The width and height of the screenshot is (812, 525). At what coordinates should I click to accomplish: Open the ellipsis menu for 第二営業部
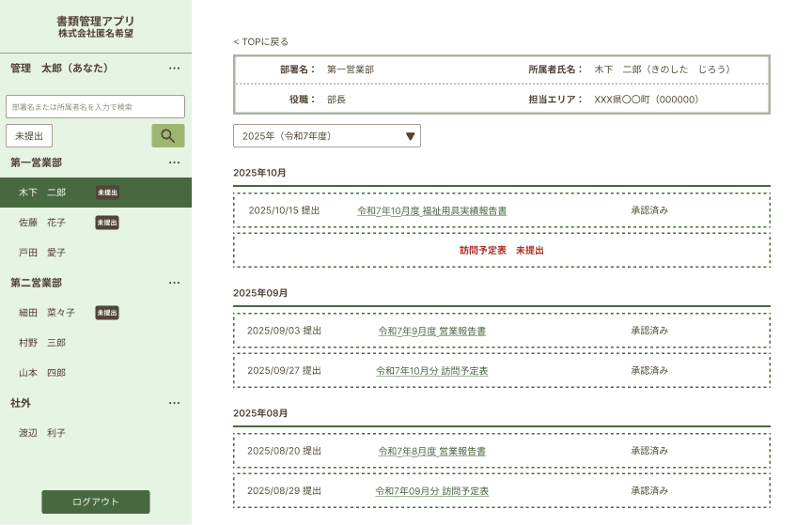point(174,283)
